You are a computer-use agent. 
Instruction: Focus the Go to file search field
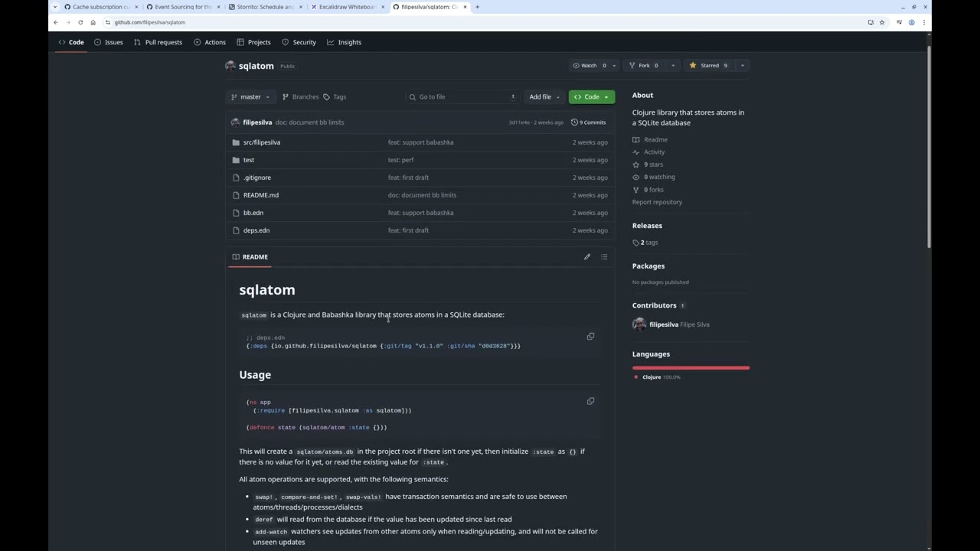[462, 97]
